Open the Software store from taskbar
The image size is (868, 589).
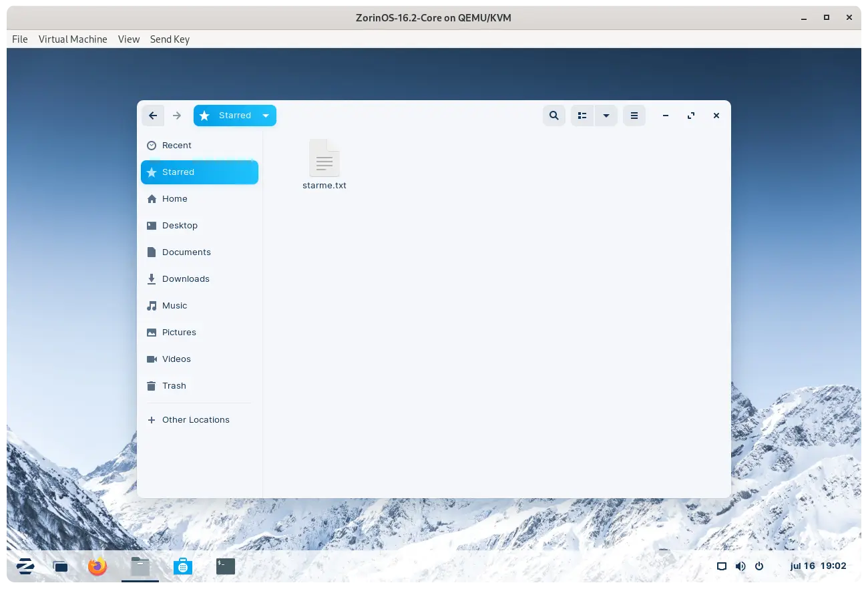click(x=182, y=567)
